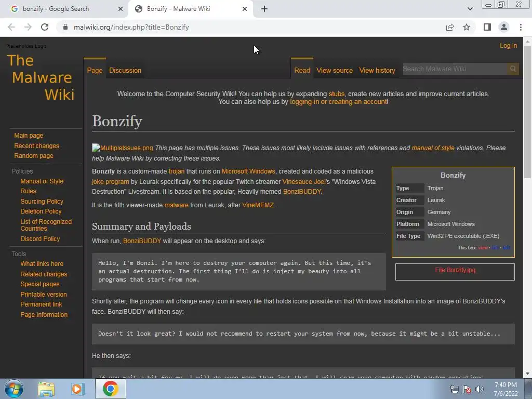The width and height of the screenshot is (532, 399).
Task: Open Deletion Policy link
Action: (41, 211)
